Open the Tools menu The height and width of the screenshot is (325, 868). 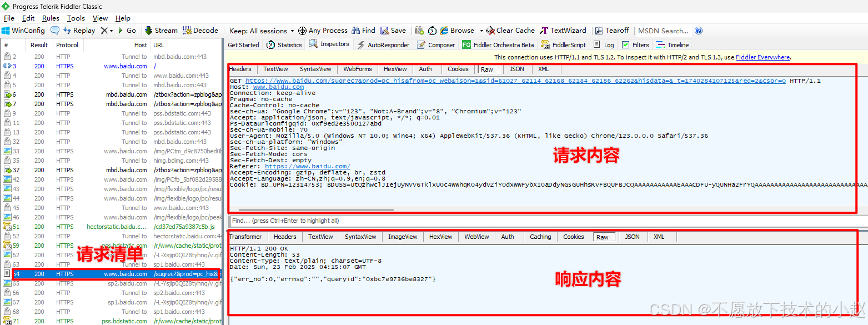[76, 18]
